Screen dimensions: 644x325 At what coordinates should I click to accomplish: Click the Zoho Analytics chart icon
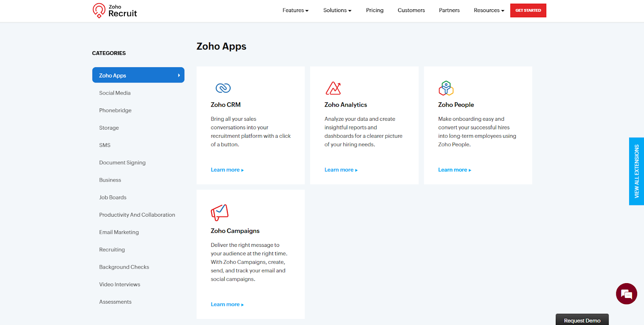[333, 88]
